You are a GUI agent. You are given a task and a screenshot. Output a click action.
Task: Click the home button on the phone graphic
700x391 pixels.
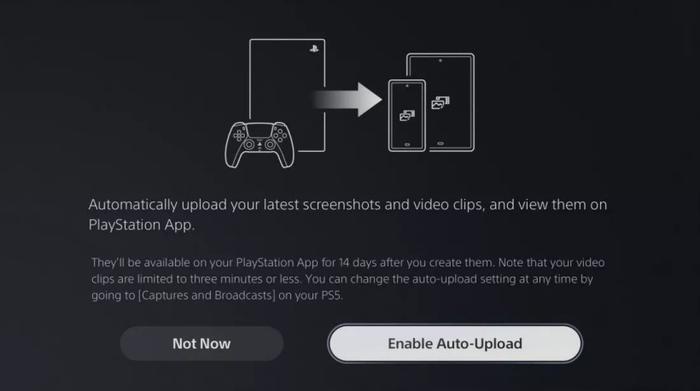pyautogui.click(x=407, y=145)
